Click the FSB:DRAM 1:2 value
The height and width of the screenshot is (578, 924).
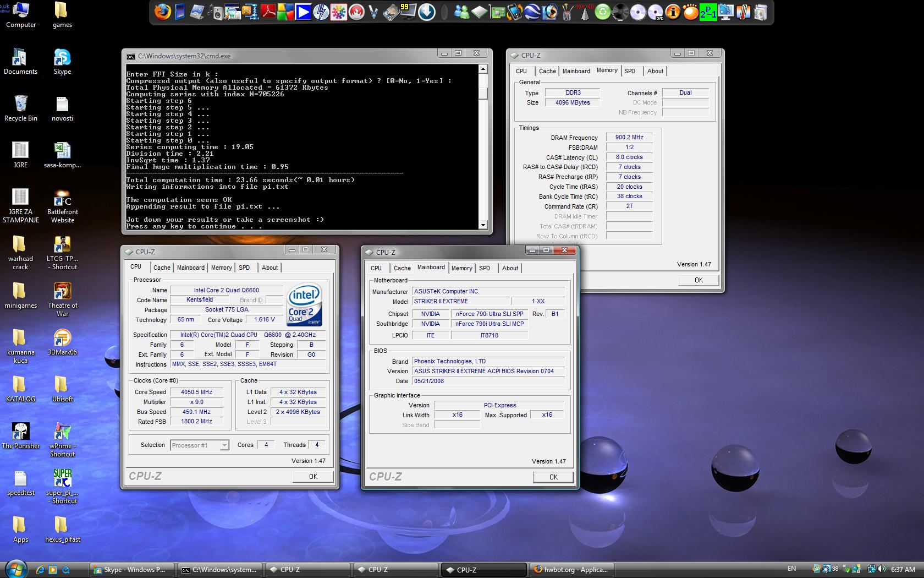coord(629,147)
